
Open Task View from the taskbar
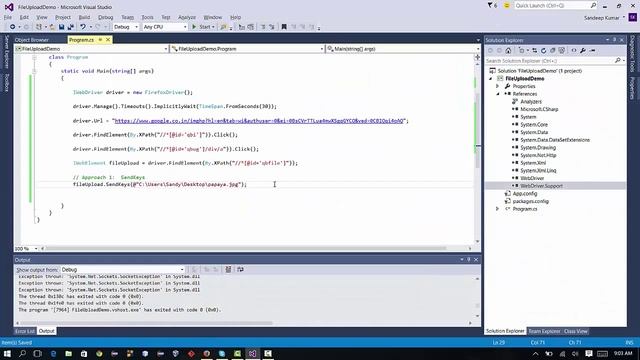pos(38,353)
